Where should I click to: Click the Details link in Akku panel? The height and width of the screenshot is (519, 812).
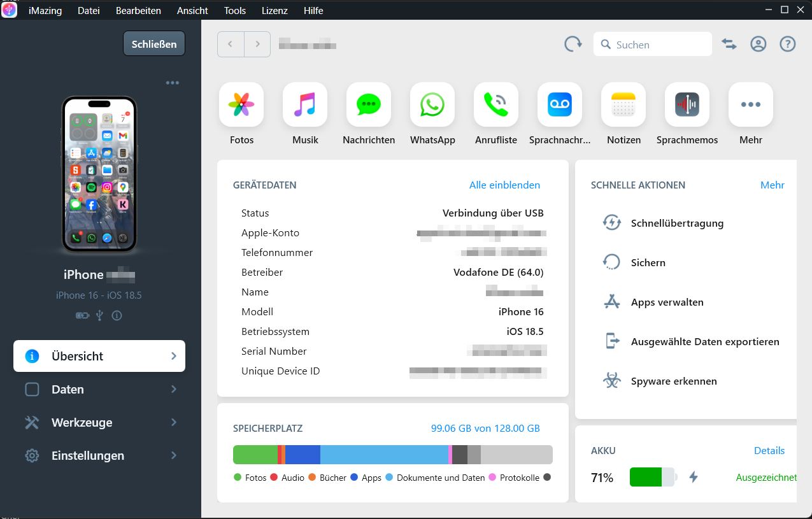(x=769, y=450)
